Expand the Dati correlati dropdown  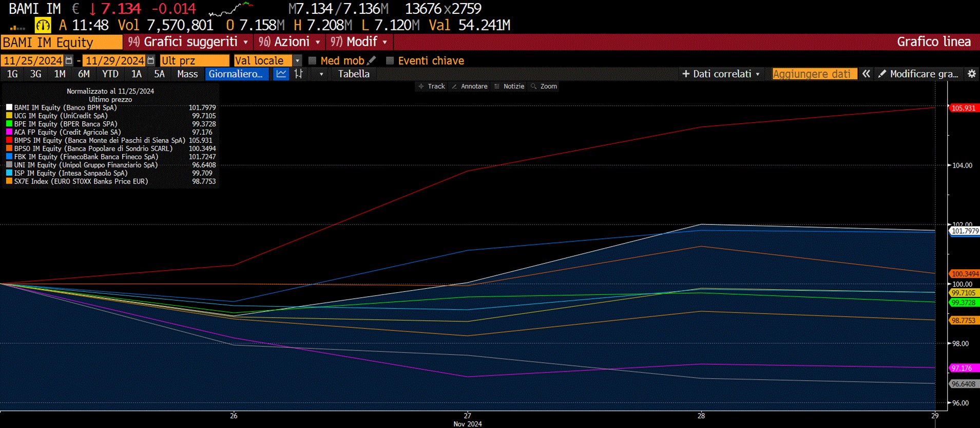point(721,74)
